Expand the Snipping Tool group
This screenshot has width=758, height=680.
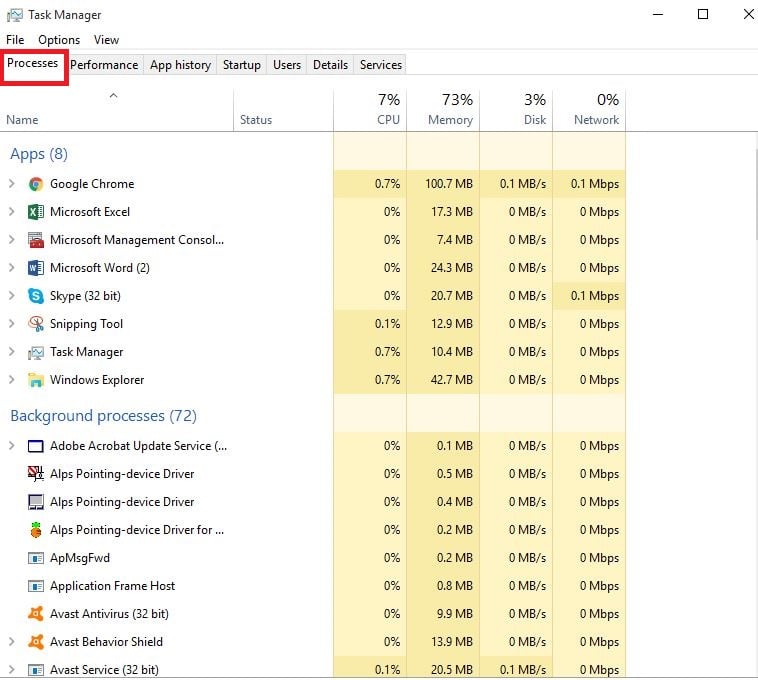(x=12, y=324)
